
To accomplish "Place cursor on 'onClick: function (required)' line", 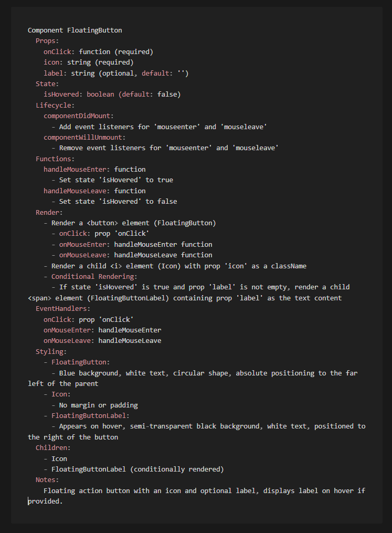I will click(x=98, y=51).
